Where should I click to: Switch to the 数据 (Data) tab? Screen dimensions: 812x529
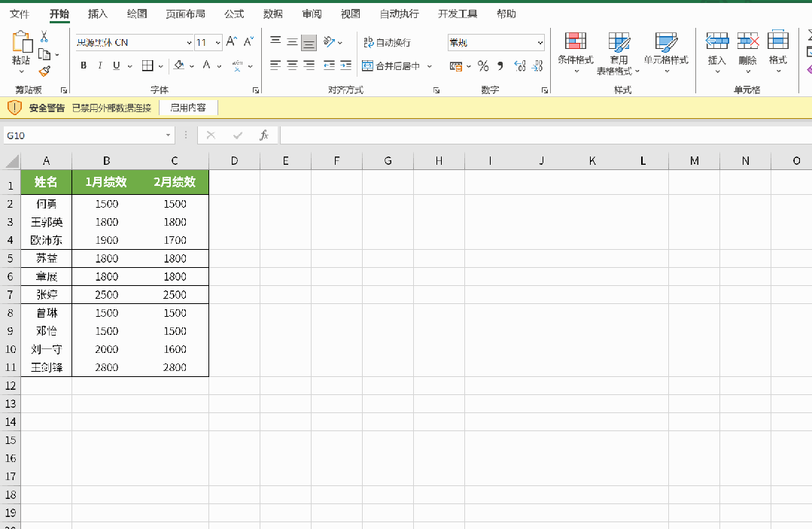[273, 14]
